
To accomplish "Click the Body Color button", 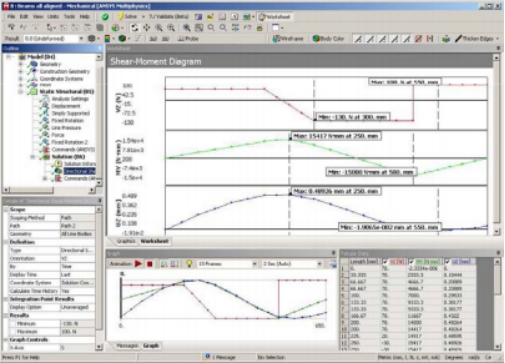I will pos(328,39).
